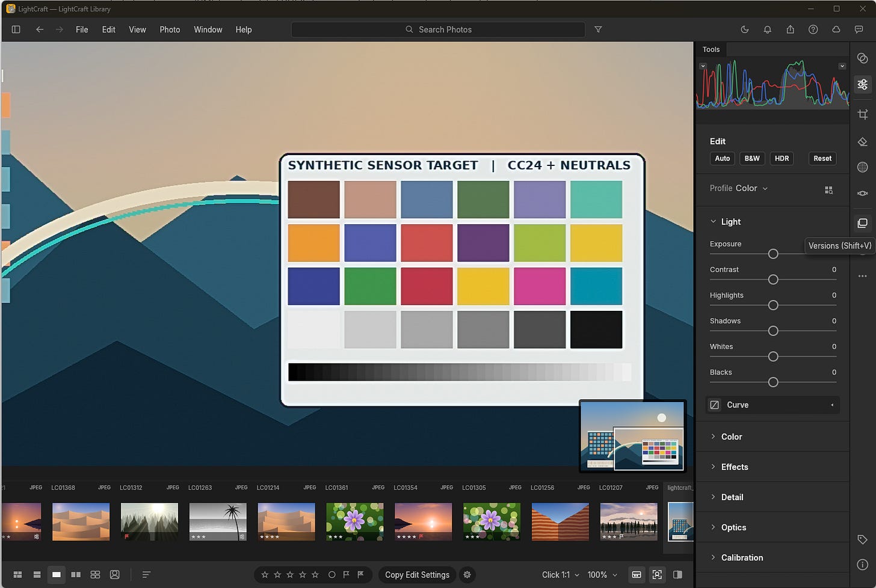
Task: Open the Masking circle tool
Action: [x=862, y=167]
